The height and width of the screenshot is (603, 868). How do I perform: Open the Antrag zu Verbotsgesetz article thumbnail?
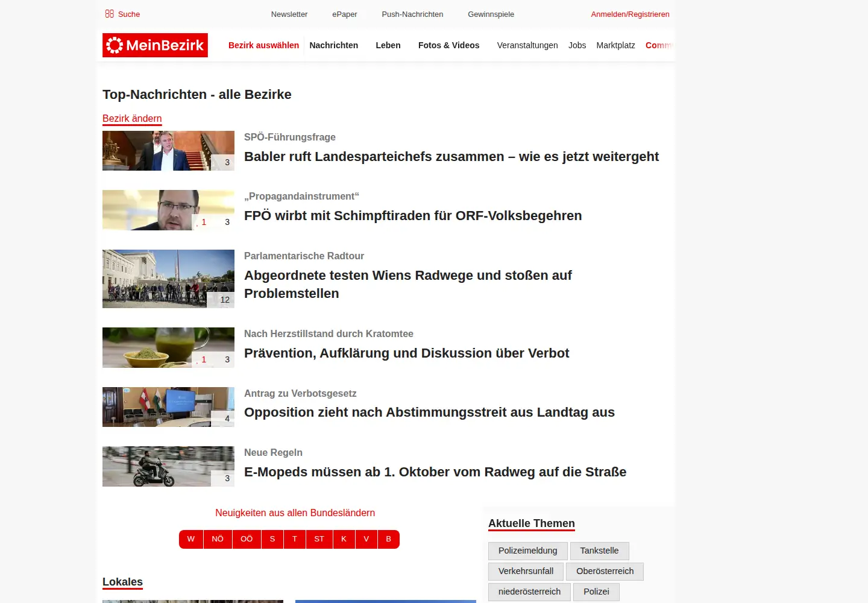168,407
